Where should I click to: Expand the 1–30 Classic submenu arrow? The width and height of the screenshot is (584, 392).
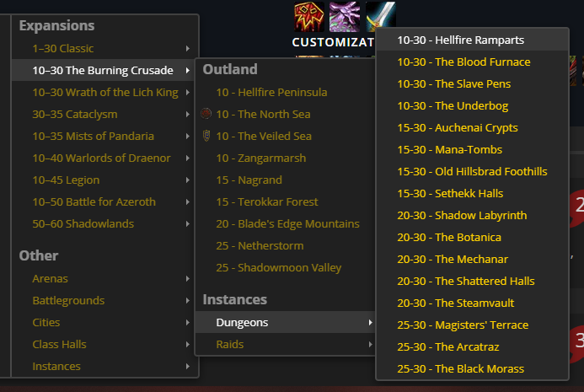(187, 48)
